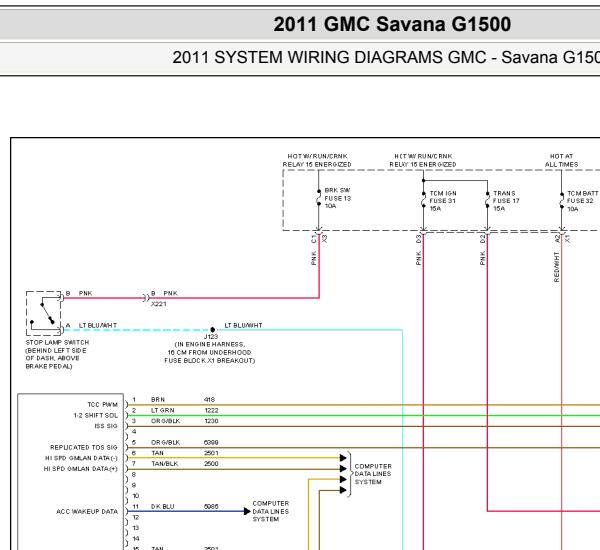Click circuit number "2500"
600x550 pixels.
[211, 464]
